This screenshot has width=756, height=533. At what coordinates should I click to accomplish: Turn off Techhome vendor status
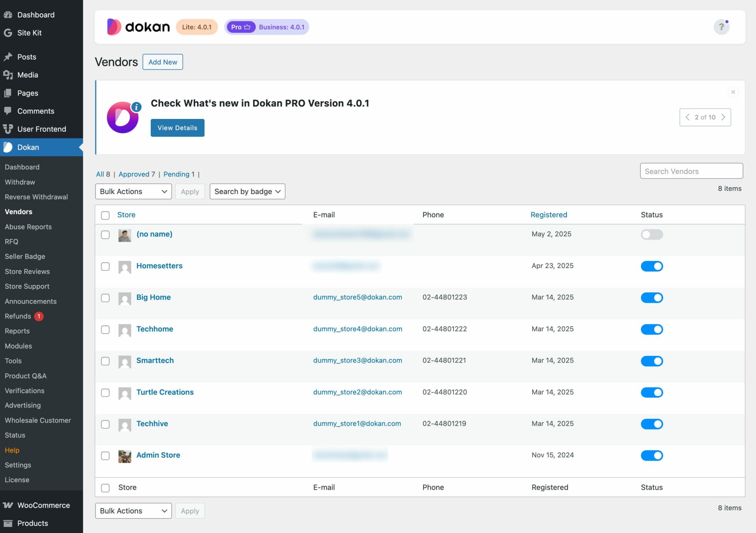[652, 329]
